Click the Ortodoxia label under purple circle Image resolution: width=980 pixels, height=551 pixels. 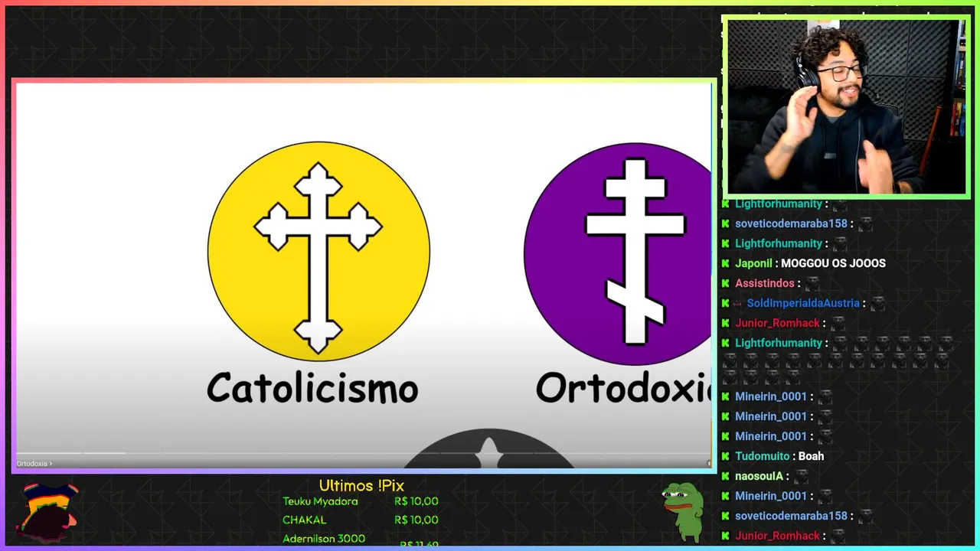(623, 388)
